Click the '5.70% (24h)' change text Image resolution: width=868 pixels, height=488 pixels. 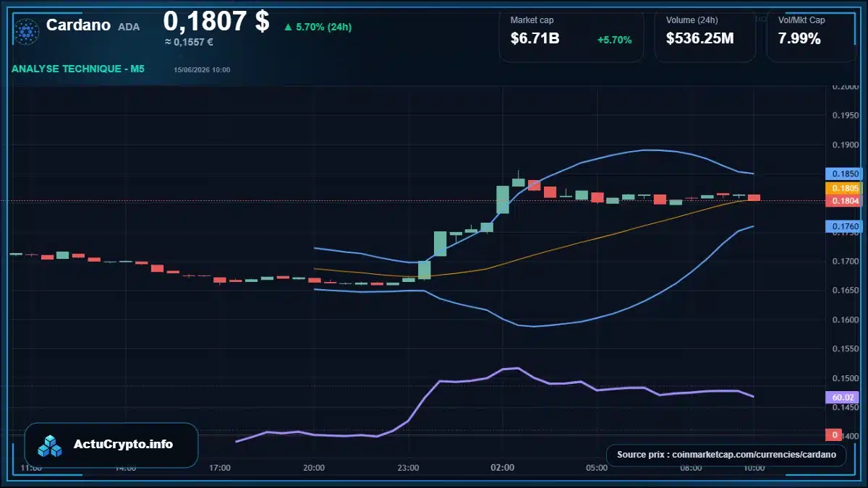(324, 27)
